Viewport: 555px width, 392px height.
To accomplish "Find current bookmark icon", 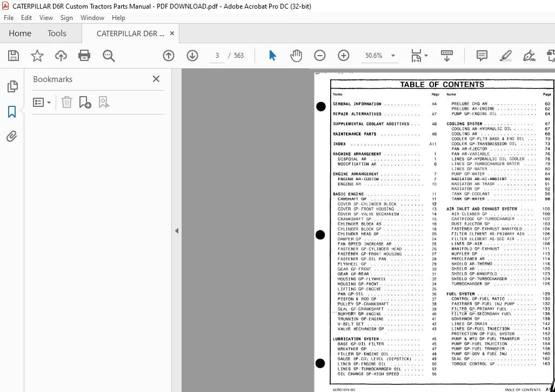I will click(x=104, y=103).
